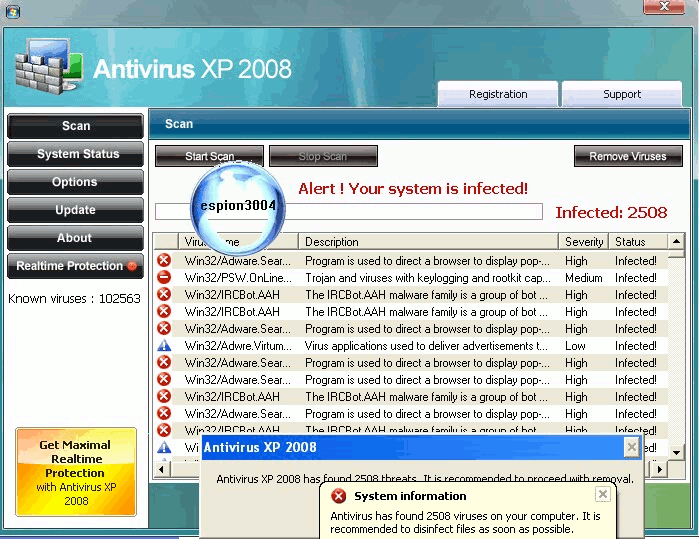
Task: Click the horizontal scroll right arrow
Action: 660,469
